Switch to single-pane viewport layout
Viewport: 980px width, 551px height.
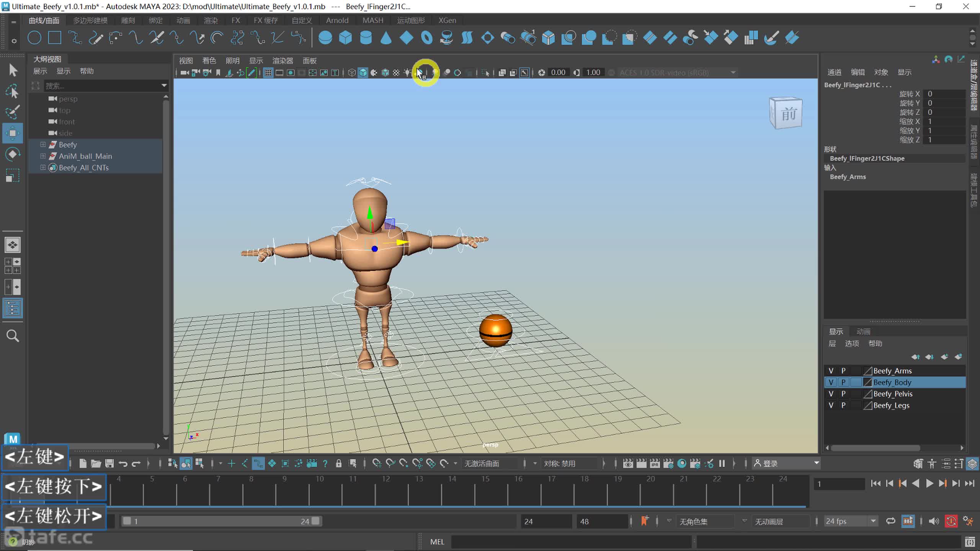[13, 245]
